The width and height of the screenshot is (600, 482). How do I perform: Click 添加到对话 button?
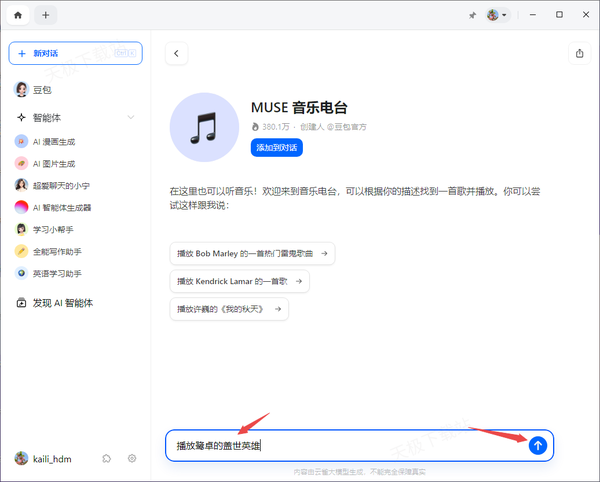(x=276, y=147)
